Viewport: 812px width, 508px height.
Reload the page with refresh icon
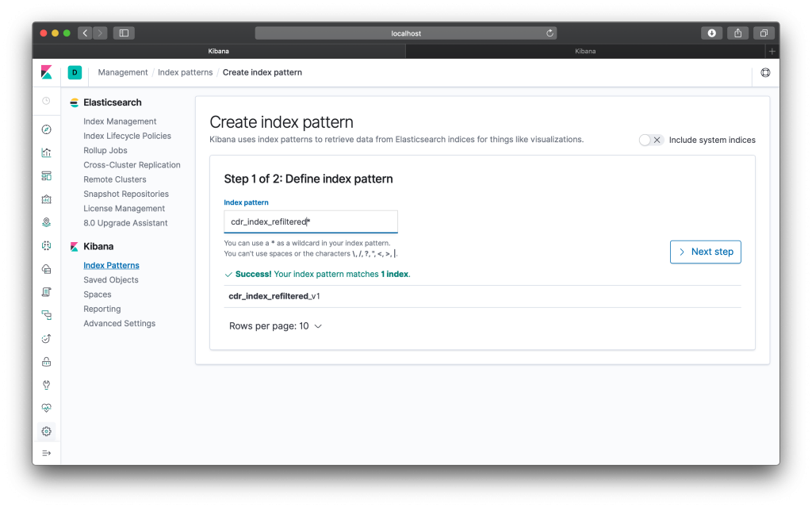(550, 33)
